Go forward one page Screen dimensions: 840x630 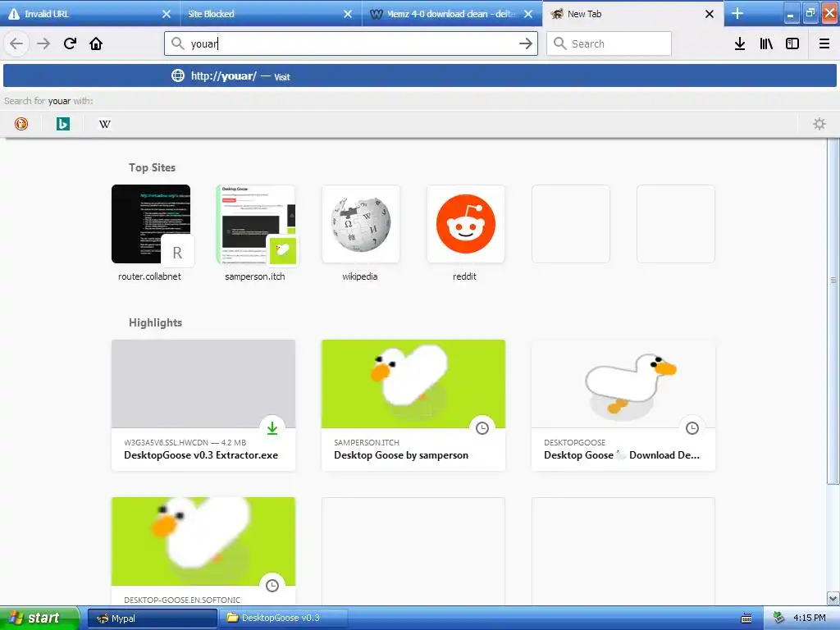tap(43, 43)
